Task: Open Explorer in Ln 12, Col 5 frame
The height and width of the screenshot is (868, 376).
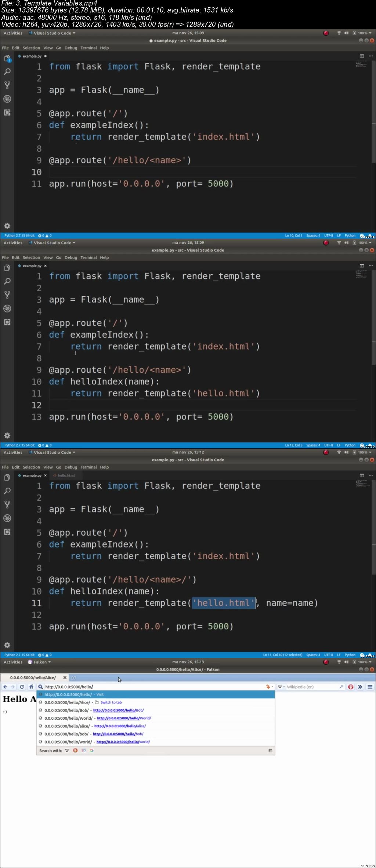Action: coord(7,268)
